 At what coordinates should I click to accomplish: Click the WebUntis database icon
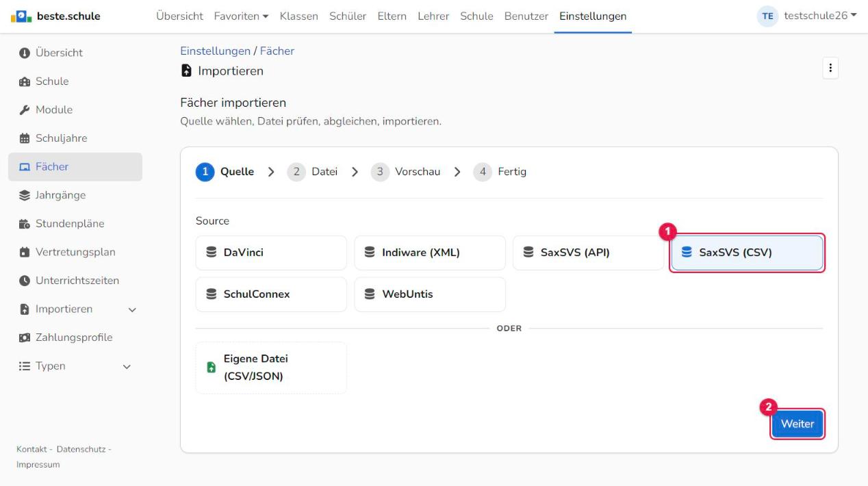pos(370,294)
